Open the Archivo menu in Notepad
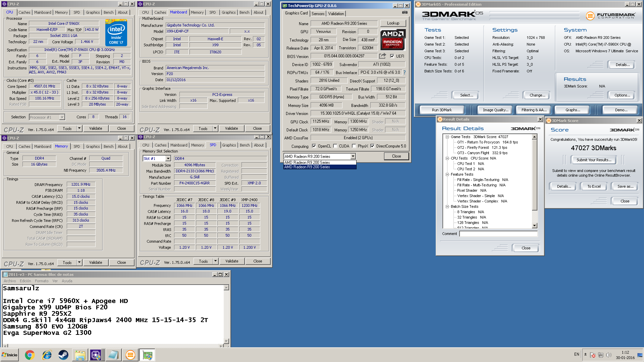Screen dimensions: 644x362 (10, 281)
